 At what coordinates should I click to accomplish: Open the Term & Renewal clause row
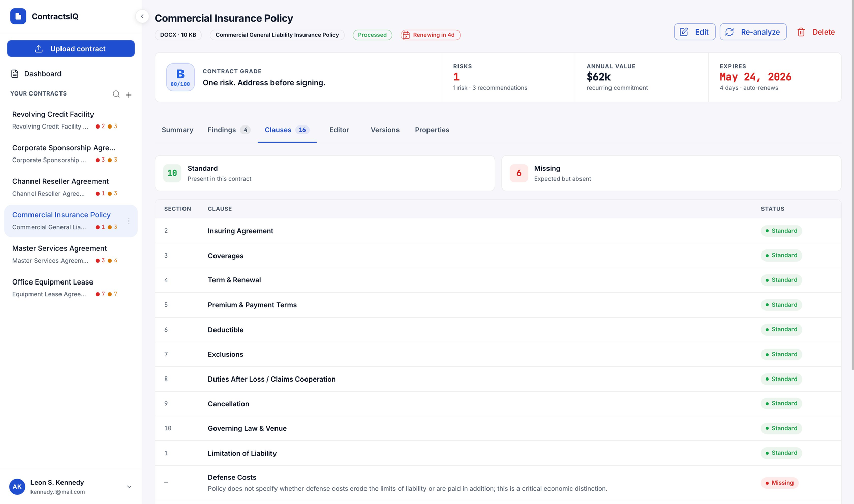498,280
